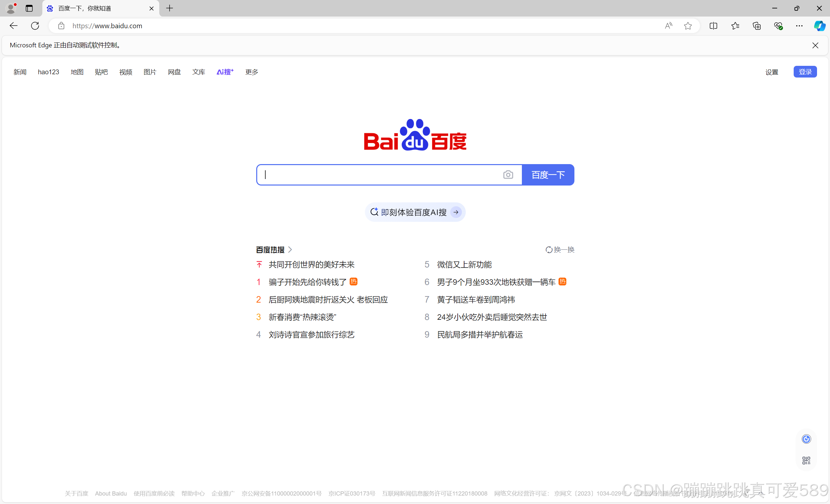
Task: Open tab actions menu icon
Action: pos(29,8)
